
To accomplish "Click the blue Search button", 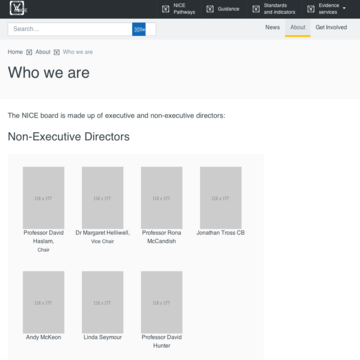I will (x=139, y=29).
